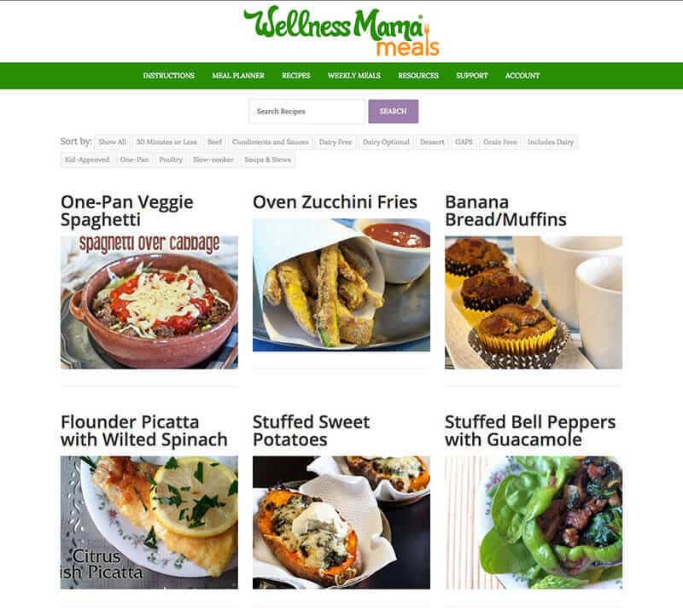The height and width of the screenshot is (616, 683).
Task: Filter recipes by Dairy Free
Action: tap(335, 142)
